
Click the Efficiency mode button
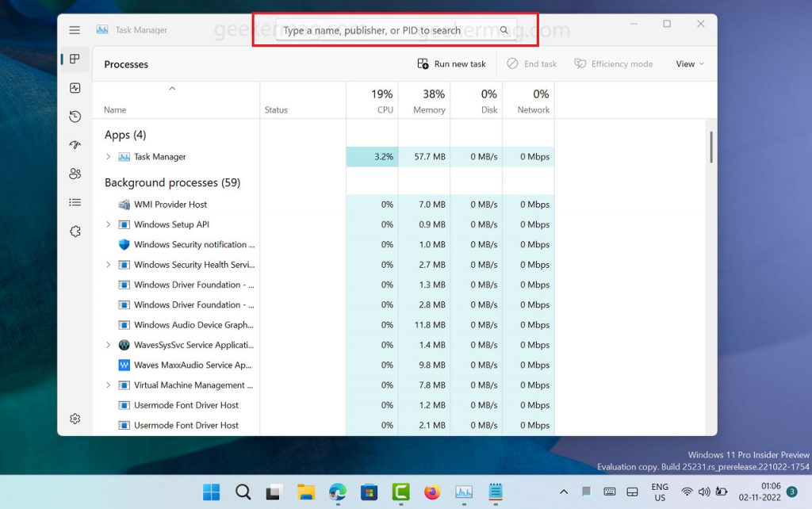tap(613, 63)
